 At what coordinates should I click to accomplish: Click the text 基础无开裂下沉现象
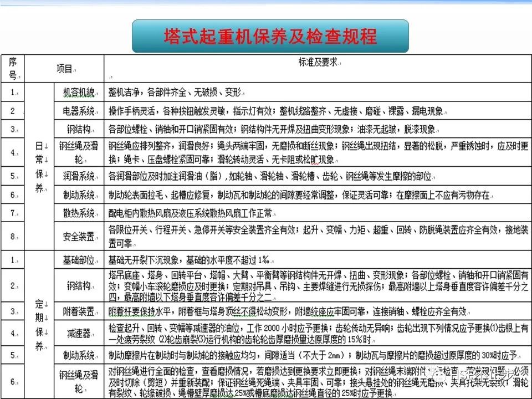144,260
